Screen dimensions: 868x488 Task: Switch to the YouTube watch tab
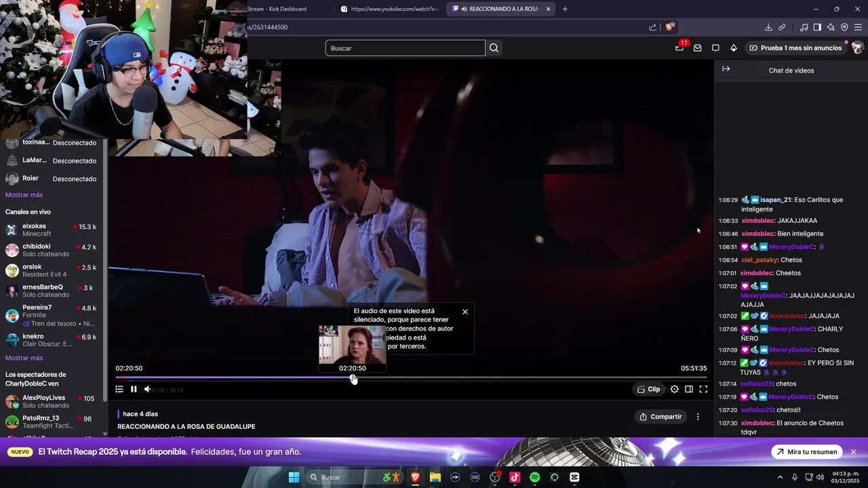(x=390, y=9)
